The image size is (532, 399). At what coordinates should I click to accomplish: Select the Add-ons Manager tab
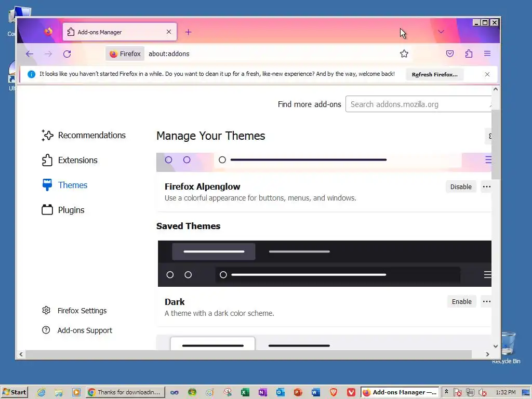pos(119,32)
